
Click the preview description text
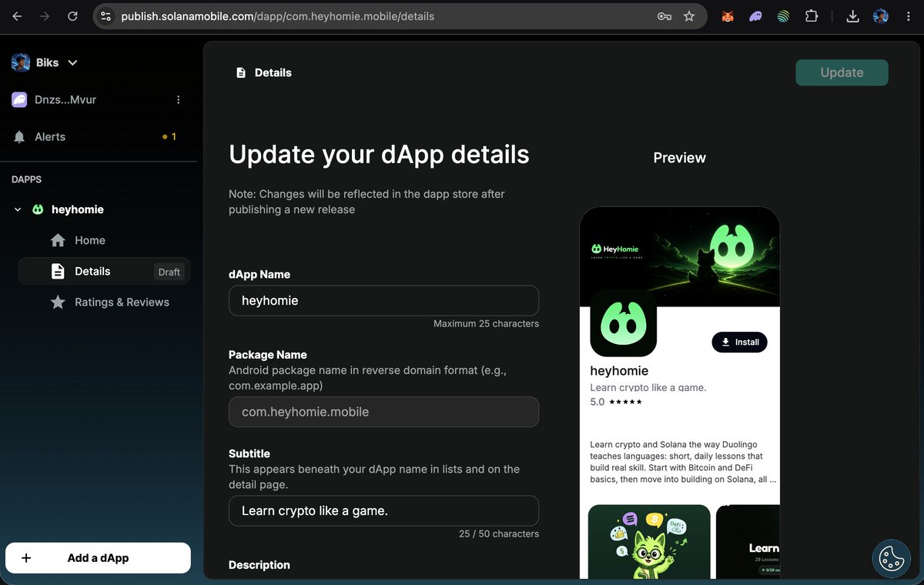[682, 462]
